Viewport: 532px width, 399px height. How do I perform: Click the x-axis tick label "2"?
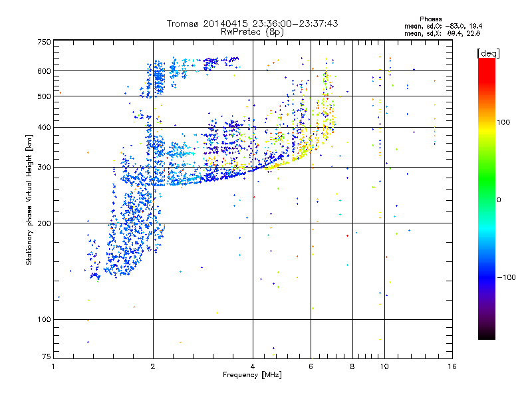click(153, 366)
